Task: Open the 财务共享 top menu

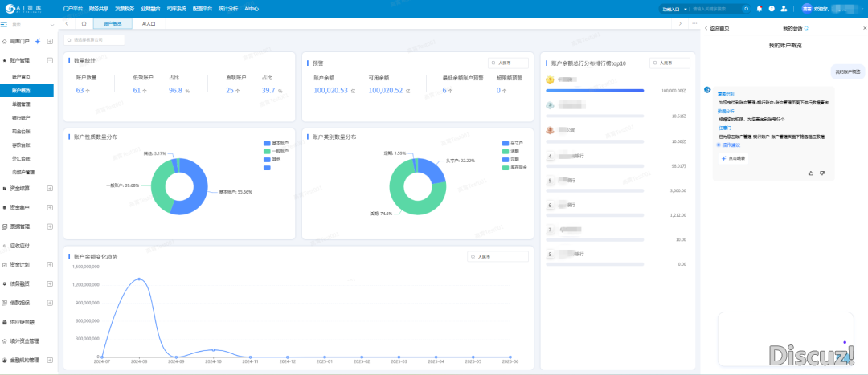Action: (x=99, y=9)
